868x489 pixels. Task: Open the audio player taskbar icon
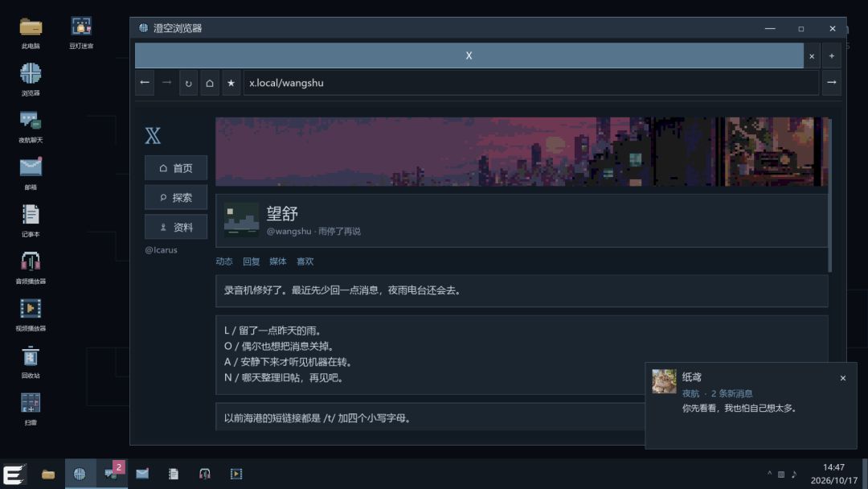[205, 474]
